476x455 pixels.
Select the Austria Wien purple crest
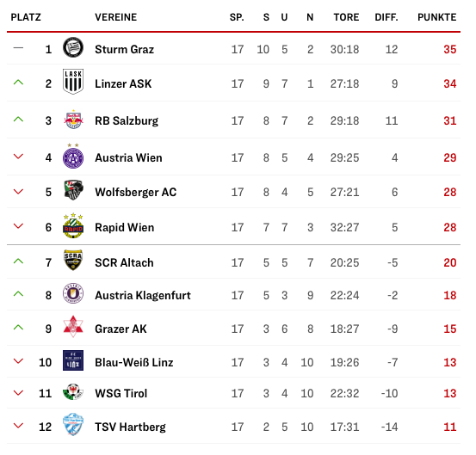[x=73, y=157]
